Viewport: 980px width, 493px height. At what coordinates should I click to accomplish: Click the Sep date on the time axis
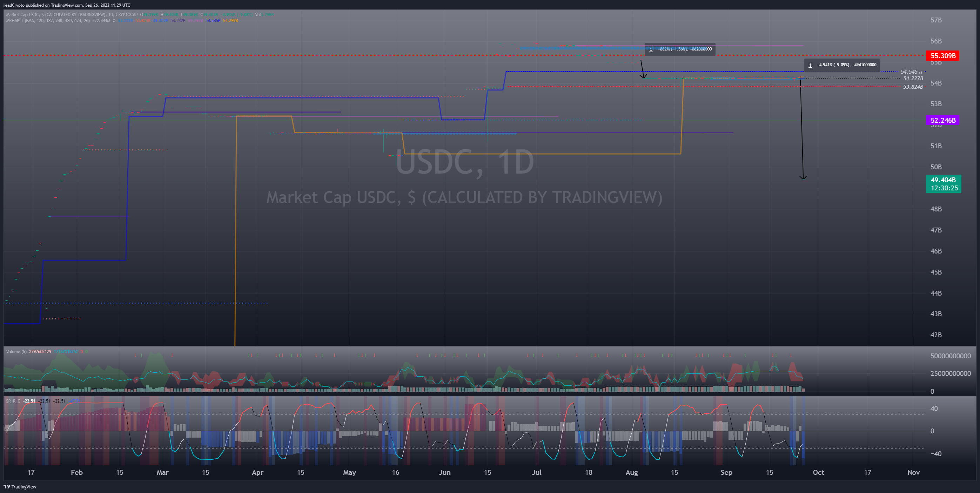click(727, 472)
